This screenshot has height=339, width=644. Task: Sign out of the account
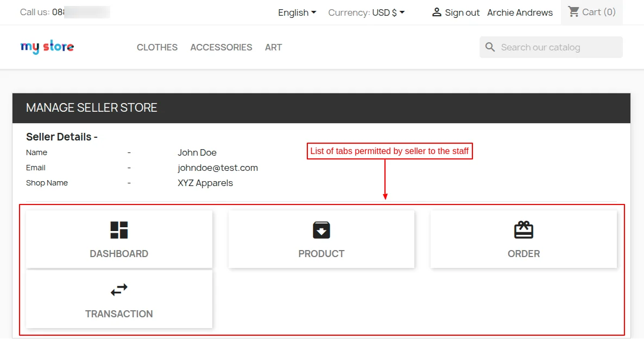pos(462,12)
